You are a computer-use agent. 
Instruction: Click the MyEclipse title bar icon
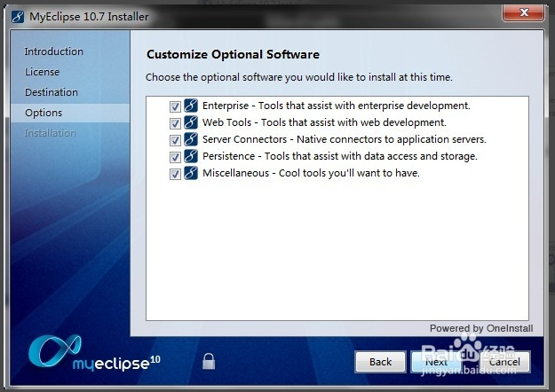[x=18, y=17]
